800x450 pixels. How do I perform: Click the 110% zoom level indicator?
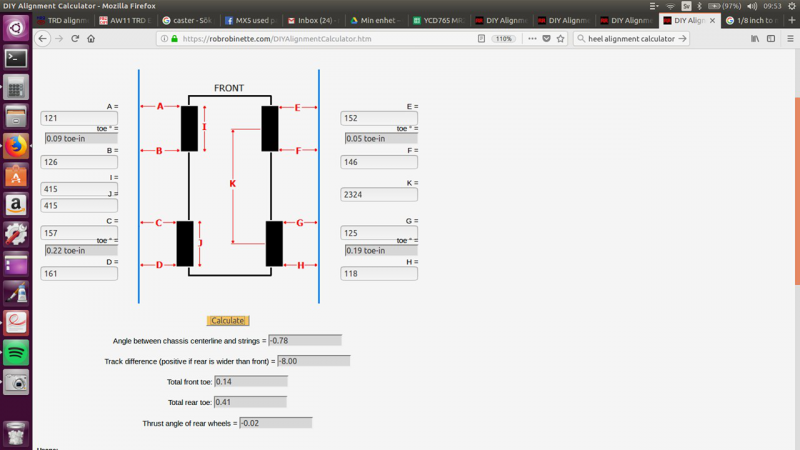click(x=503, y=39)
